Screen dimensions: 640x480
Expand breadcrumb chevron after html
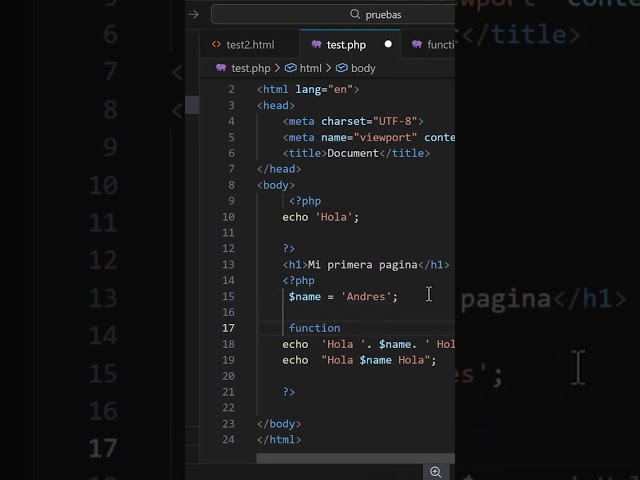pos(329,68)
